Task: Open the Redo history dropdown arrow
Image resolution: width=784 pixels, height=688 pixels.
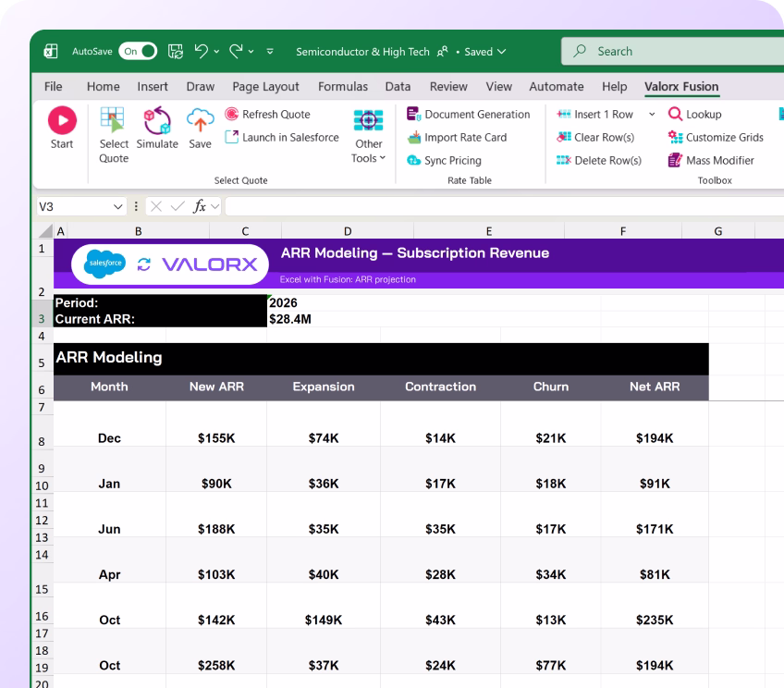Action: point(251,52)
